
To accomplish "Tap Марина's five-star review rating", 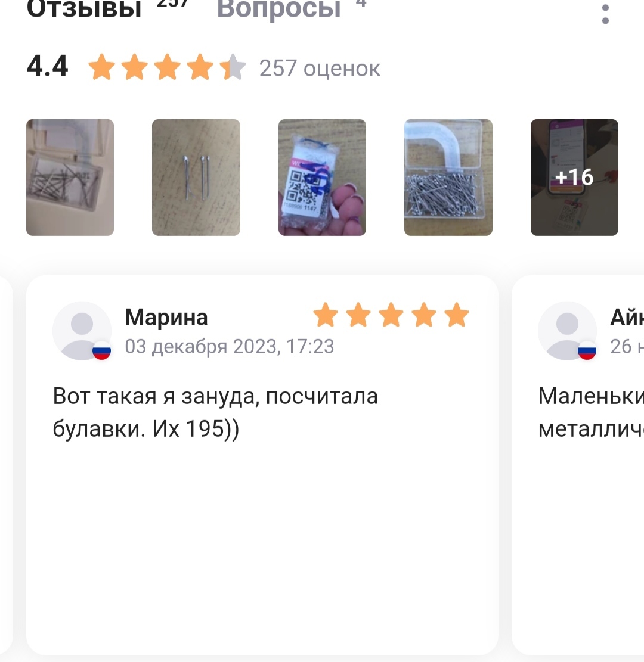I will tap(391, 315).
